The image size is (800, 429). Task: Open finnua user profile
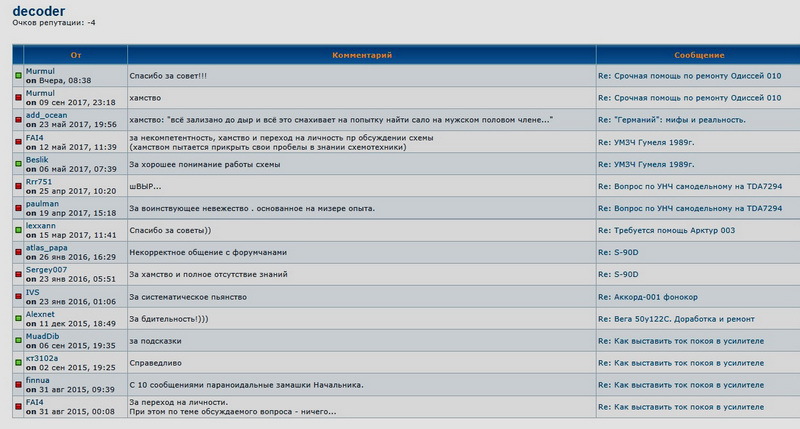pos(37,380)
